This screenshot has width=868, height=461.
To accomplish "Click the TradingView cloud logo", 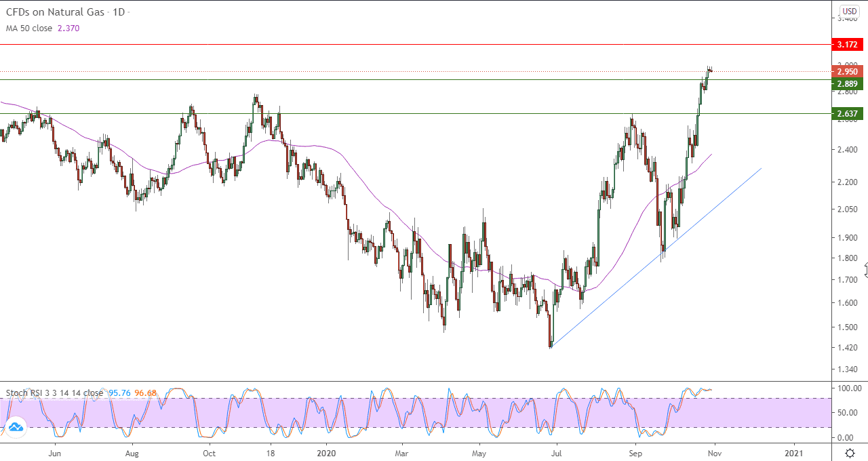I will click(16, 427).
